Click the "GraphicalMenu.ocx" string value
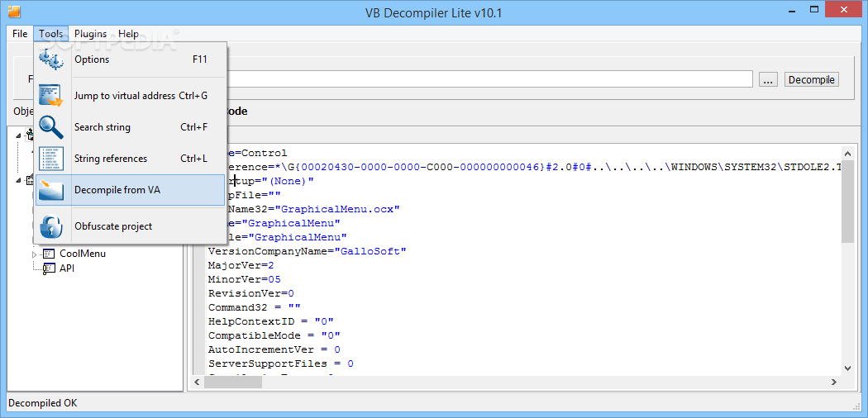The width and height of the screenshot is (868, 418). tap(337, 210)
